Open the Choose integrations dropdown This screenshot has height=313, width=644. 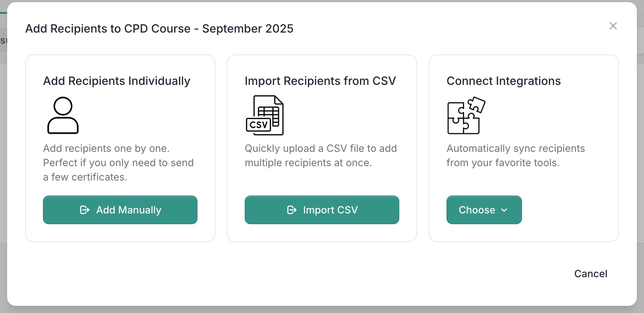pos(484,210)
